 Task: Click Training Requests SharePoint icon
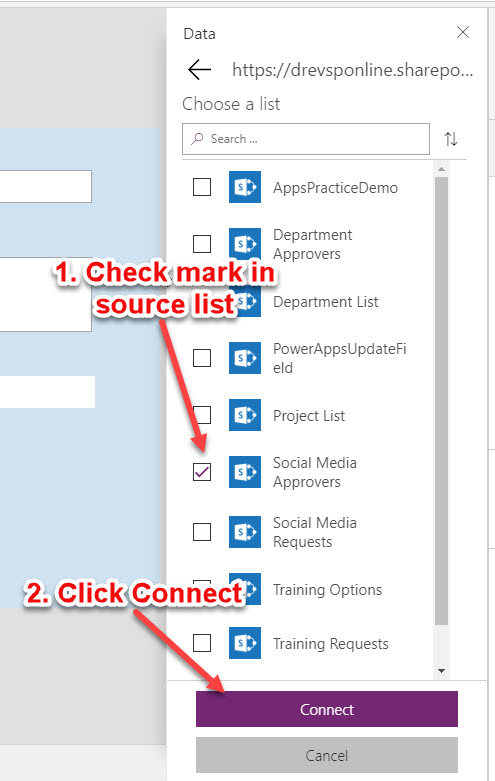(245, 643)
